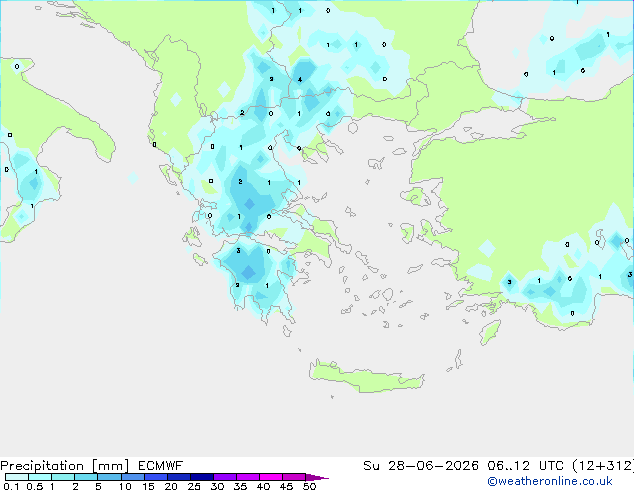The image size is (634, 490).
Task: Click the '(12+312)' forecast offset text
Action: click(x=603, y=465)
